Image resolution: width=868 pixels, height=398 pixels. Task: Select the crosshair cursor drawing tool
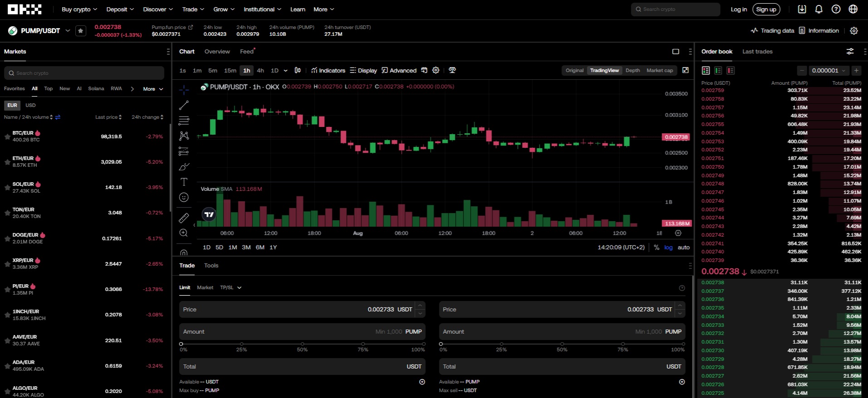click(184, 90)
